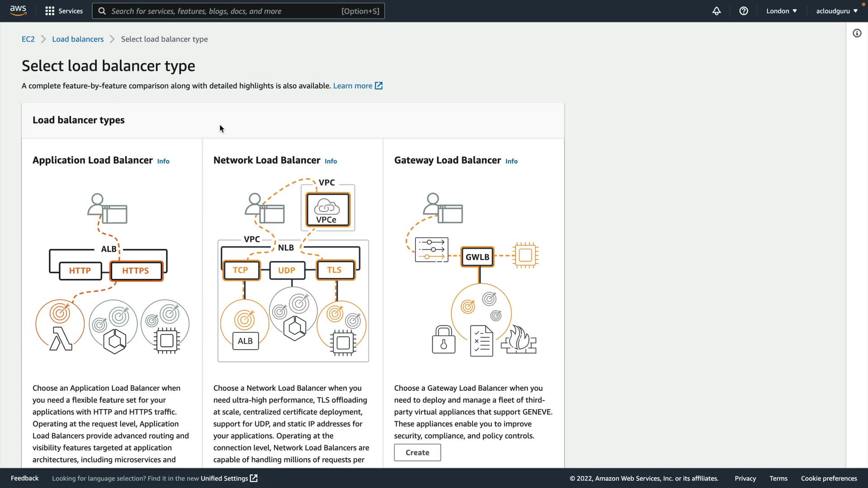Open the Services grid menu
Viewport: 868px width, 488px height.
(64, 11)
